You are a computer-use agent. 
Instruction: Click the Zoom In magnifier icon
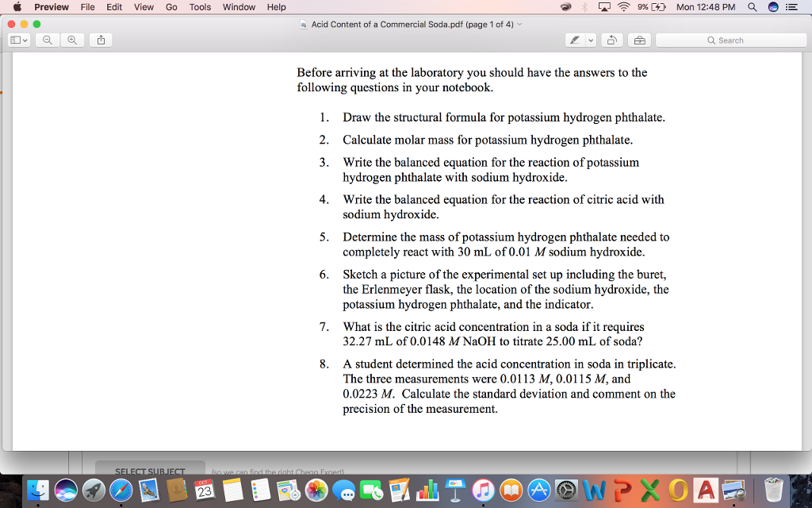[71, 40]
